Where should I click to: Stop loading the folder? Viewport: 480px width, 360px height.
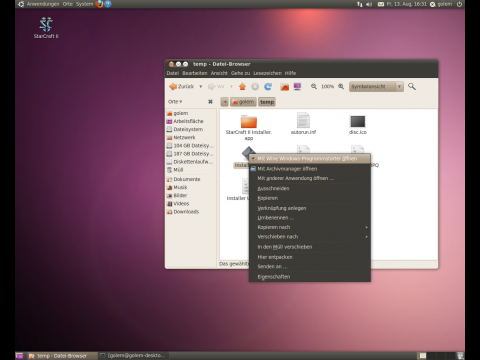(255, 87)
